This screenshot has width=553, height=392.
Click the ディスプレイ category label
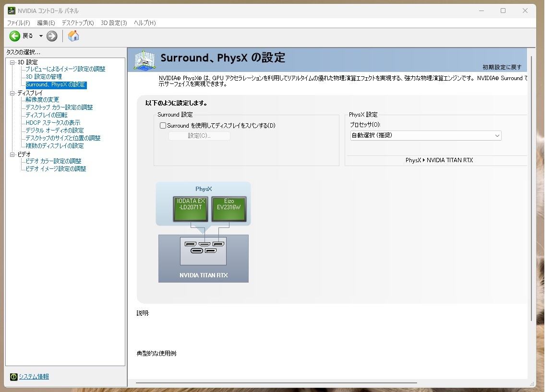point(30,93)
